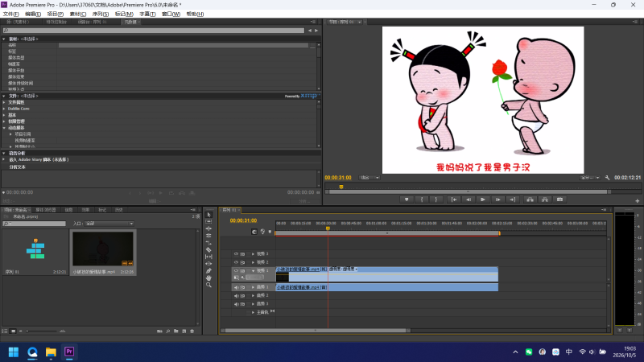Viewport: 644px width, 362px height.
Task: Select the Hand tool
Action: (x=208, y=278)
